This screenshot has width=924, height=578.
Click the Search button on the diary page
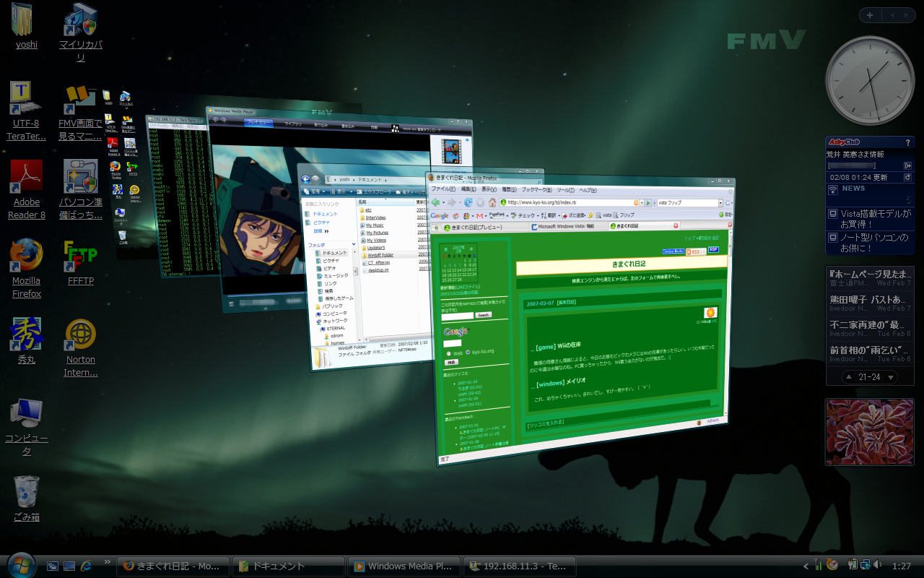[x=484, y=315]
